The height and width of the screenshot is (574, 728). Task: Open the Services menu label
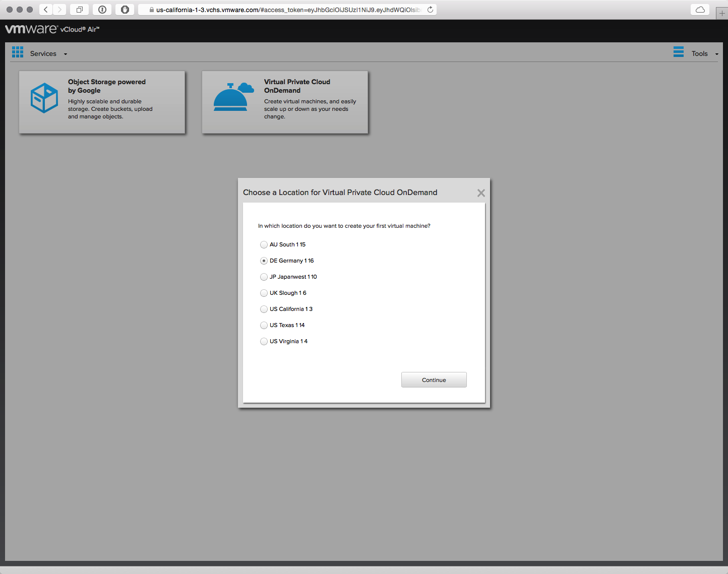43,53
